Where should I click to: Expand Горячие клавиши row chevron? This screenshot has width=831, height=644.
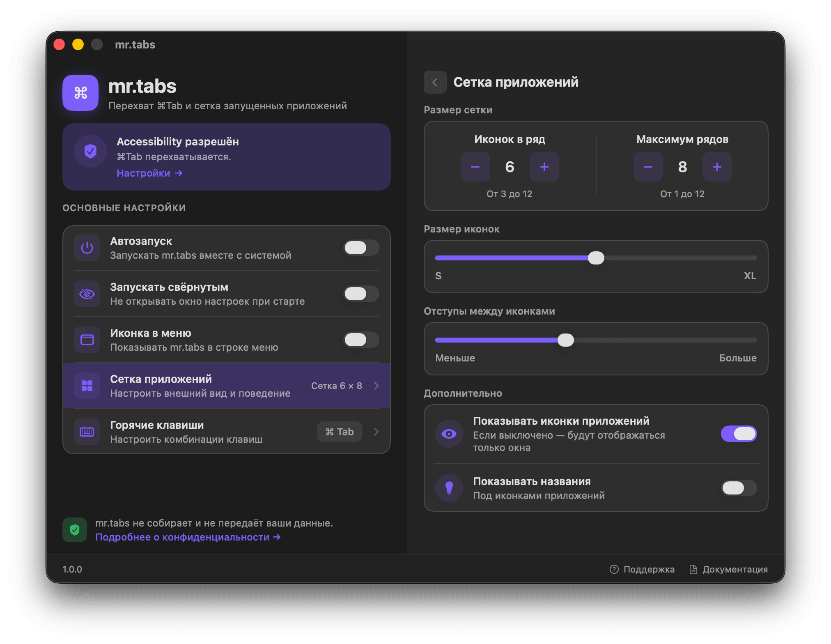tap(376, 432)
